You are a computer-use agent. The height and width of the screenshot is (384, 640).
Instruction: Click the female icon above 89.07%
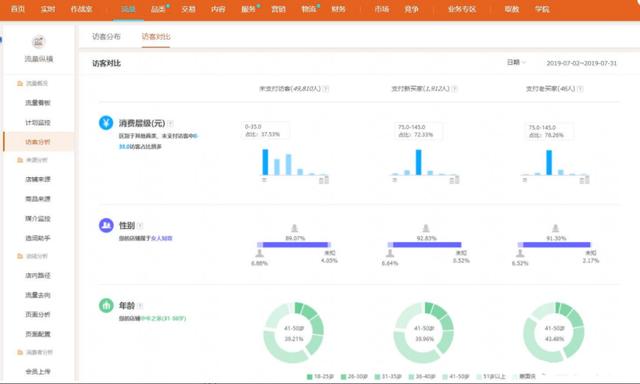[x=294, y=228]
